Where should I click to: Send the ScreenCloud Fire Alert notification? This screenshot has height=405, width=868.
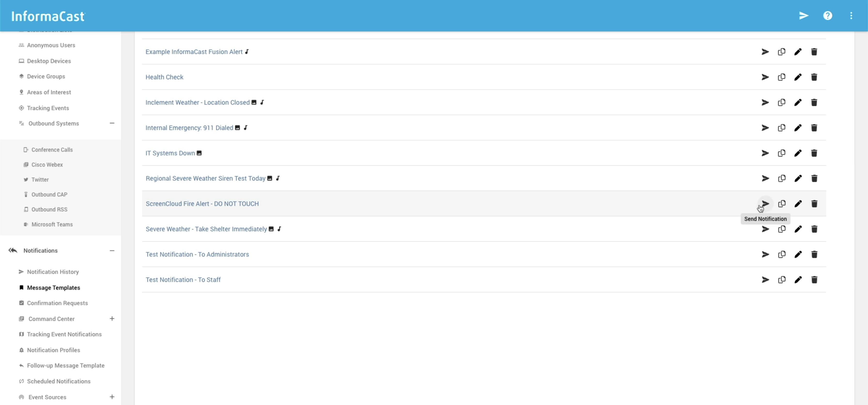pos(766,204)
